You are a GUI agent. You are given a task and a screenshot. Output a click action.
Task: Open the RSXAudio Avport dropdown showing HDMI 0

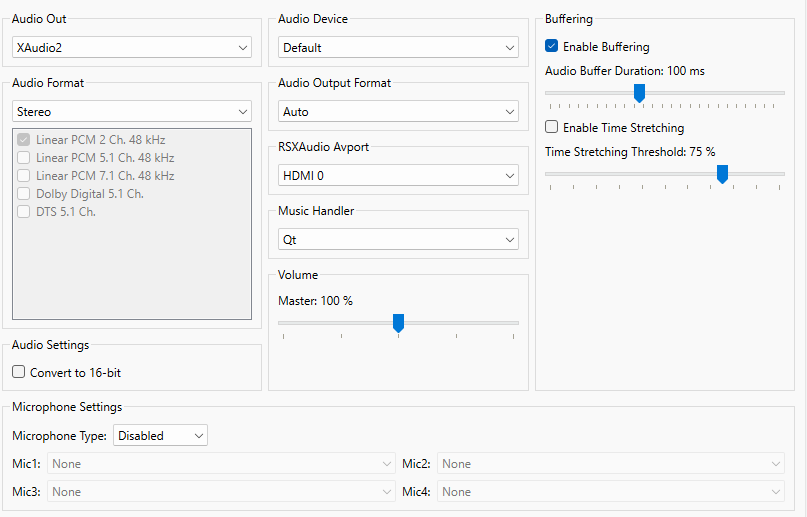(x=398, y=176)
